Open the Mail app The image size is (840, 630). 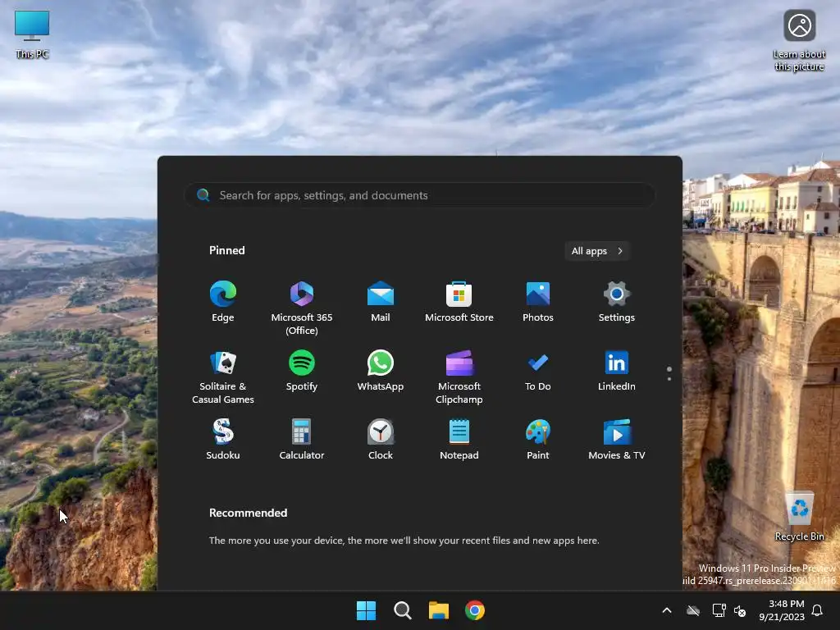381,302
